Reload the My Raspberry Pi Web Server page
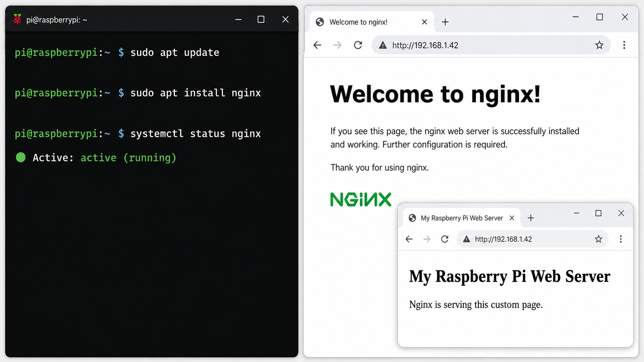The image size is (644, 362). coord(444,239)
